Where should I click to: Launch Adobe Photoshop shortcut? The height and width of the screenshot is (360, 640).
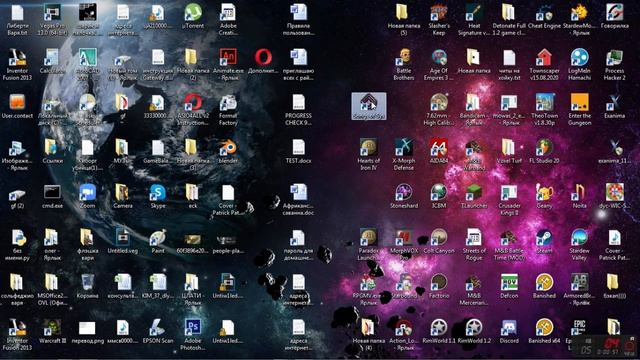pyautogui.click(x=193, y=334)
